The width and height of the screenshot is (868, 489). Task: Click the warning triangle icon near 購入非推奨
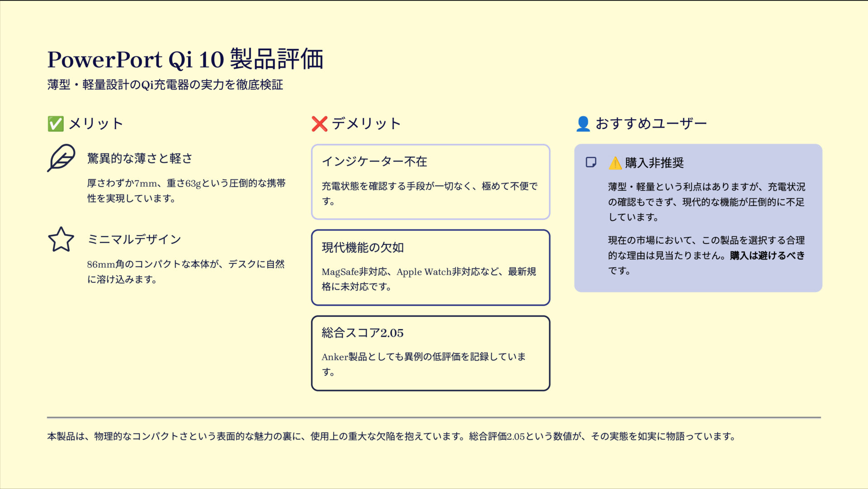[615, 163]
